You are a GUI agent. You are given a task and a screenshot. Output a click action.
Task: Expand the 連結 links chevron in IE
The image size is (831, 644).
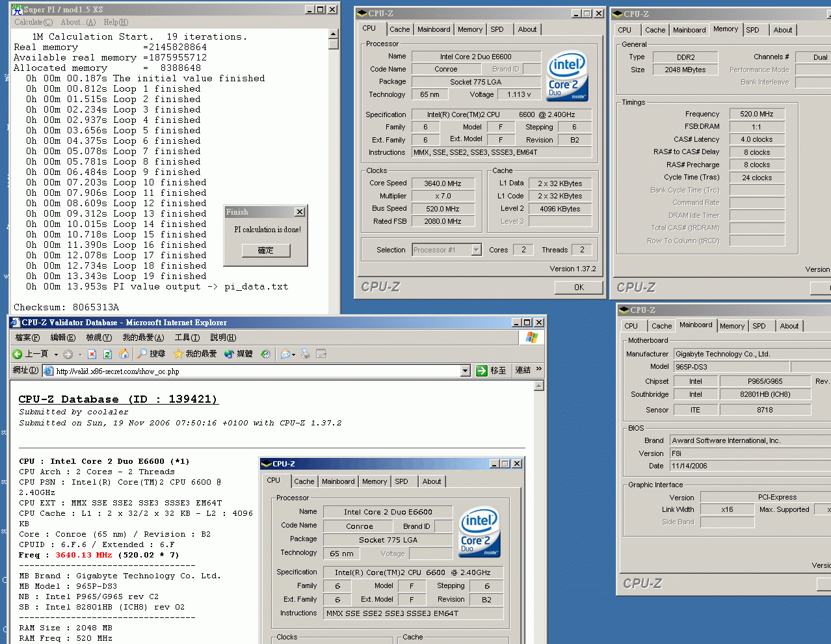point(538,369)
